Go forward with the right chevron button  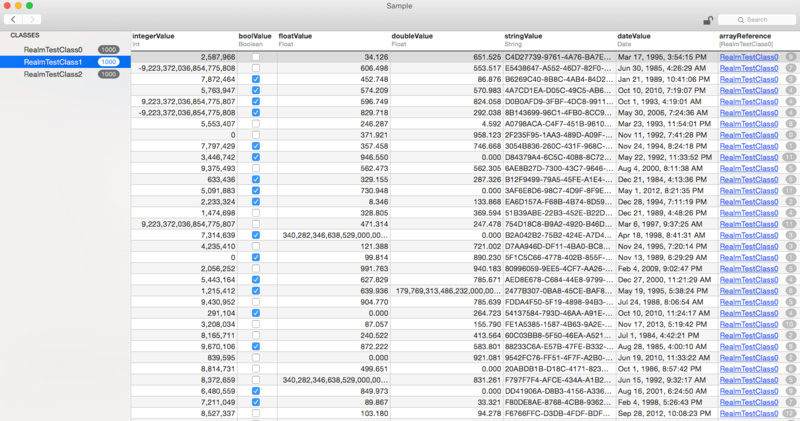click(32, 19)
